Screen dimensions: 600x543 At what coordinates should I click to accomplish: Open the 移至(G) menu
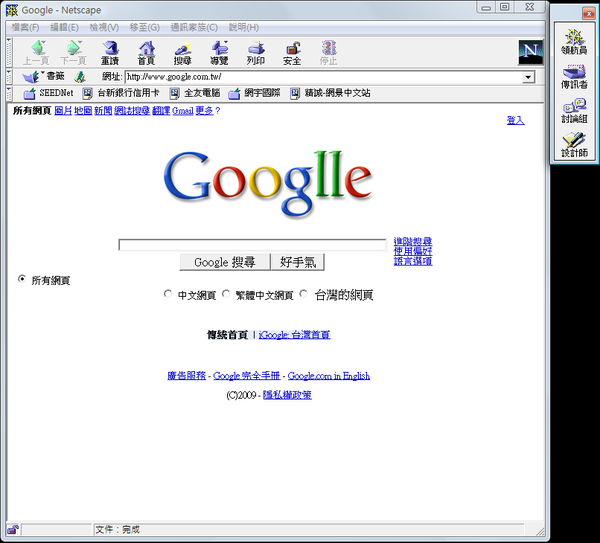pyautogui.click(x=145, y=28)
